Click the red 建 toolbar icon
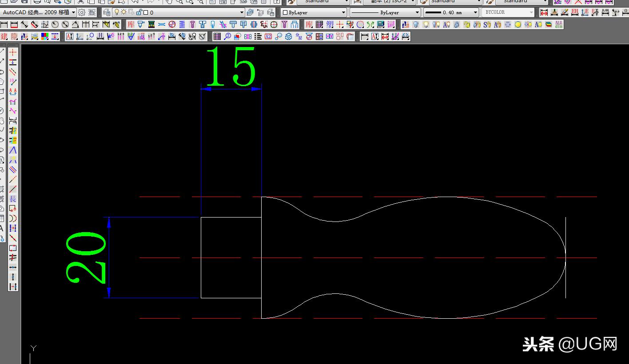The height and width of the screenshot is (364, 629). [x=4, y=36]
